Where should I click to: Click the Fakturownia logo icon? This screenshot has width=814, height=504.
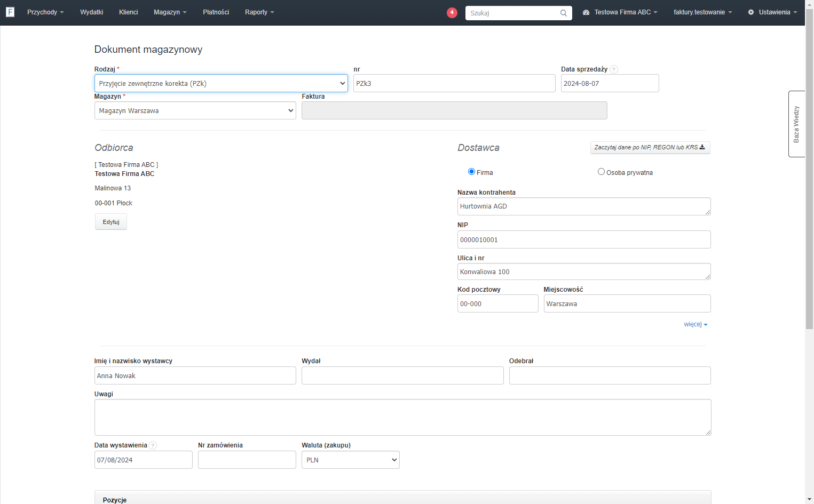10,12
